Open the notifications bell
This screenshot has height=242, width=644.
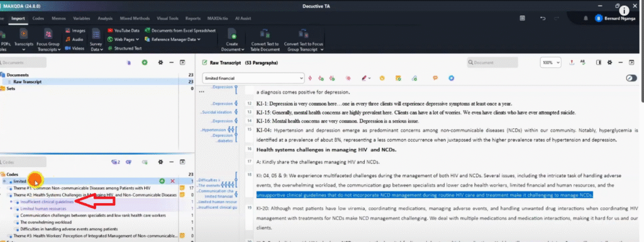pos(586,18)
